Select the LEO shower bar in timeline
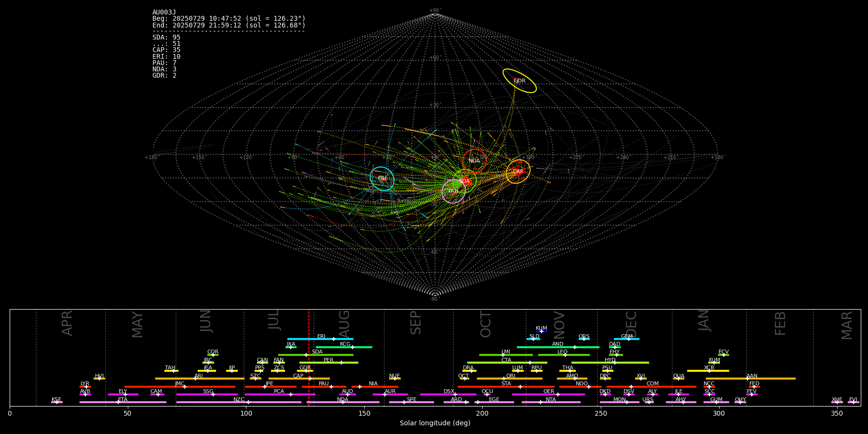The image size is (868, 434). (x=564, y=355)
